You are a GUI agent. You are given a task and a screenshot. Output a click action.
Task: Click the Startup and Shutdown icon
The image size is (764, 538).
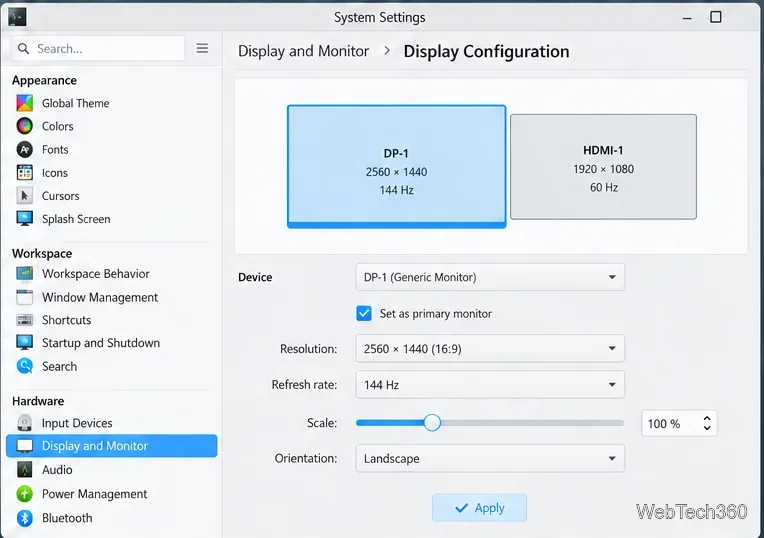pyautogui.click(x=24, y=343)
